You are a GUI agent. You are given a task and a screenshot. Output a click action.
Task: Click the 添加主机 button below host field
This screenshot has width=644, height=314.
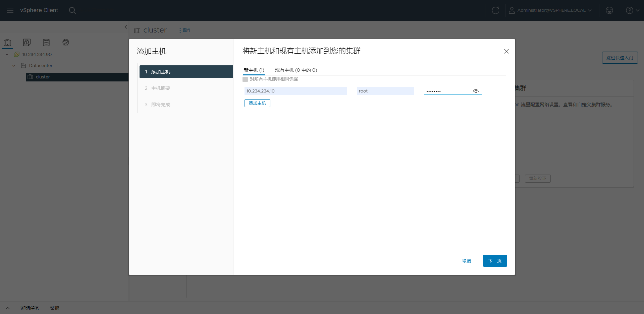click(x=257, y=103)
